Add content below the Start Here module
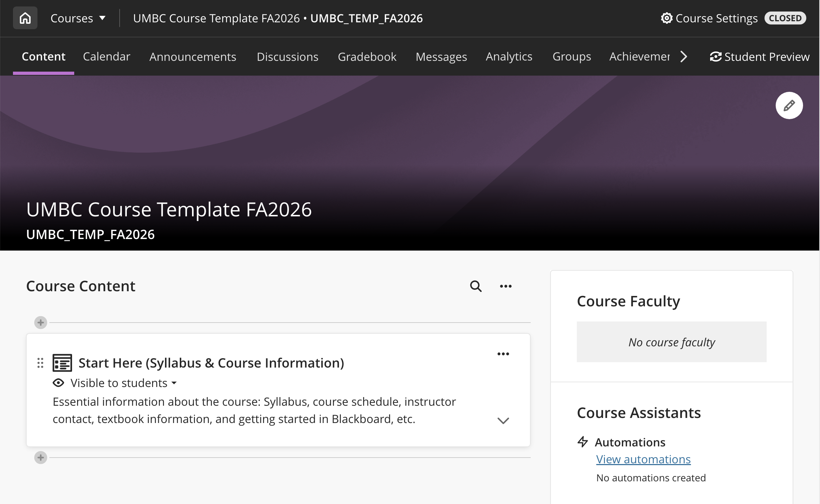 pos(41,458)
